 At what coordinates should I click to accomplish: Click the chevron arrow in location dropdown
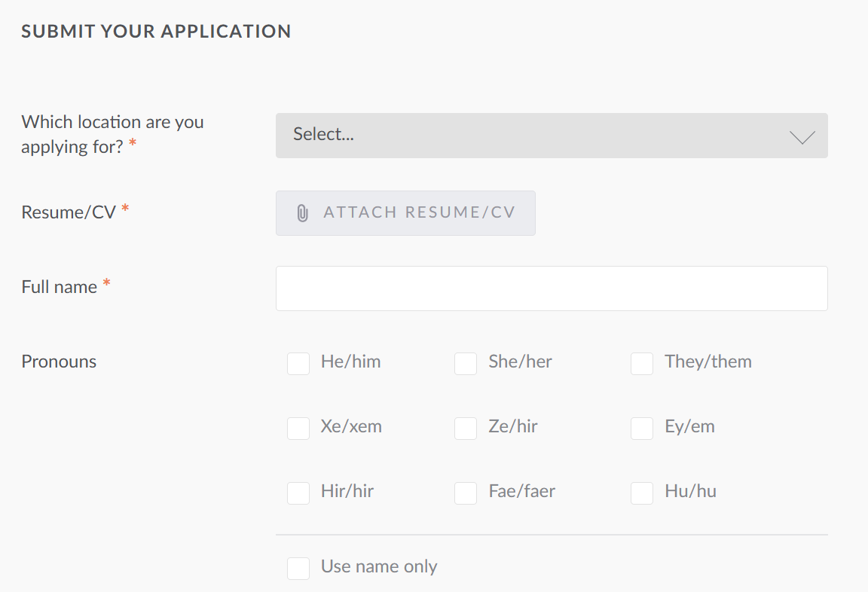point(802,137)
